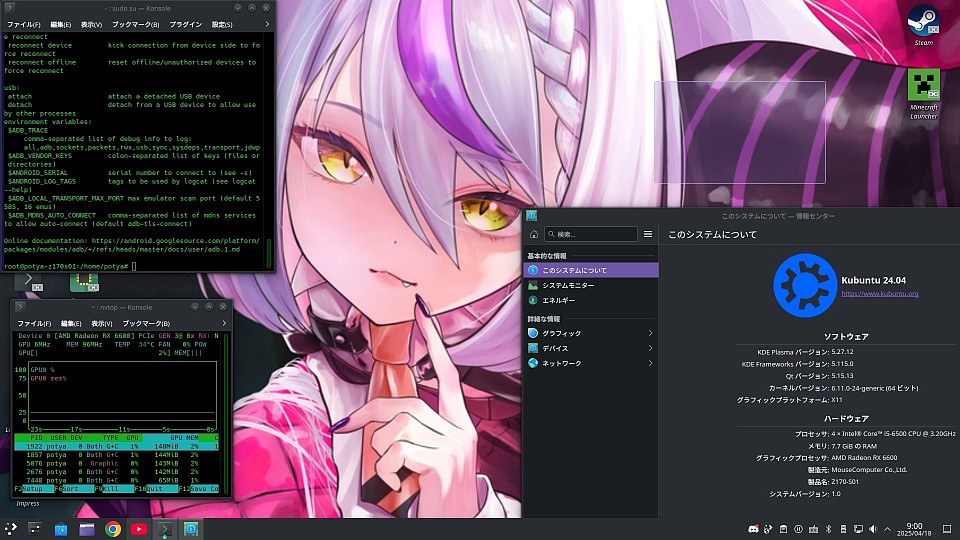Select エネルギー in the sidebar

[x=558, y=300]
